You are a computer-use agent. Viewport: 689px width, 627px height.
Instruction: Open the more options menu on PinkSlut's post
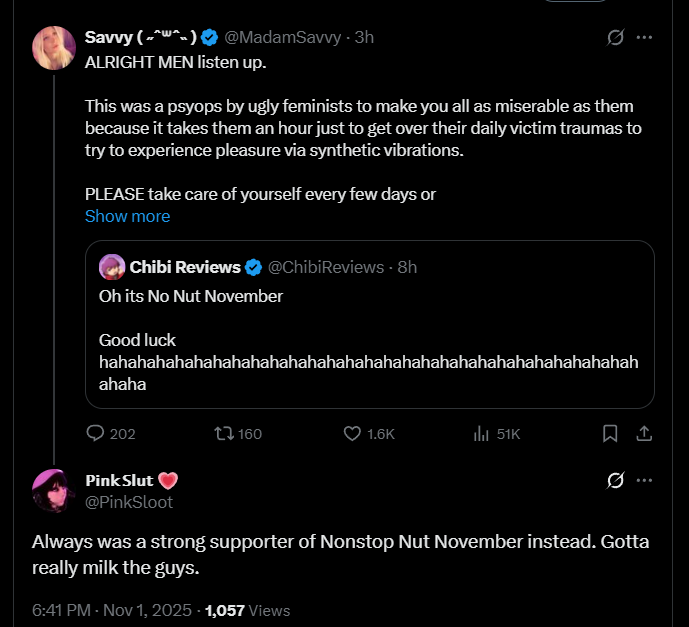tap(645, 481)
